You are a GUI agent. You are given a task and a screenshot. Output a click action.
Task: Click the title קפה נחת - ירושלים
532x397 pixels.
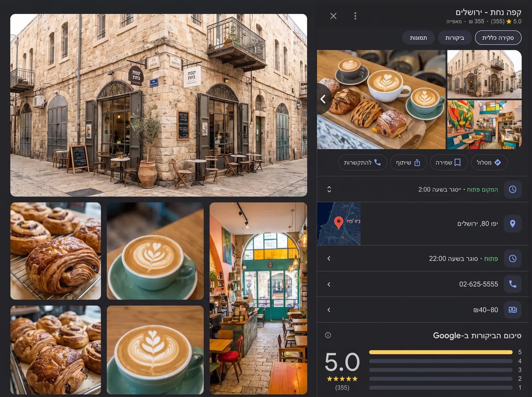pos(488,12)
